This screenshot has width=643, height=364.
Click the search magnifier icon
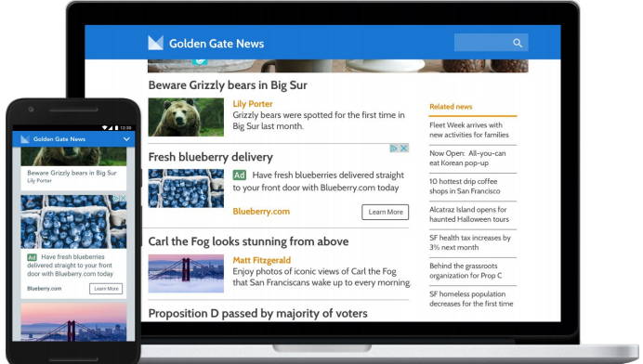tap(518, 43)
